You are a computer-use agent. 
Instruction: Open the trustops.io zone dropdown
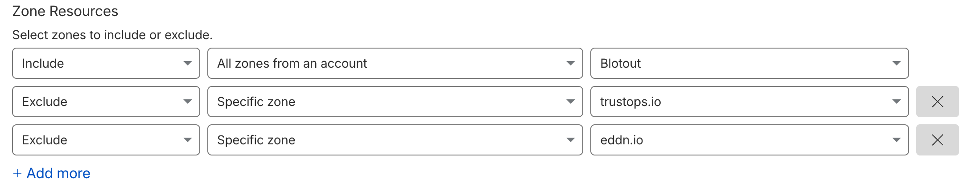749,102
